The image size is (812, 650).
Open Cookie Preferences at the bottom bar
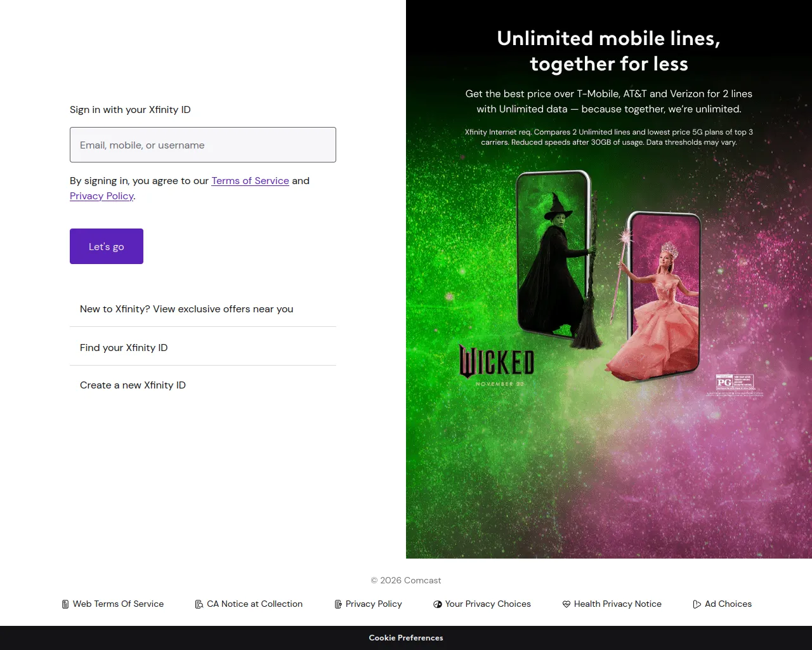click(x=406, y=638)
